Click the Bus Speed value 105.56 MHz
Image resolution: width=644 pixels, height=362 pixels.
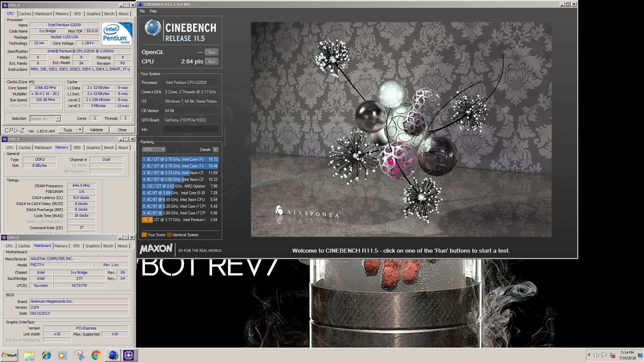[46, 100]
